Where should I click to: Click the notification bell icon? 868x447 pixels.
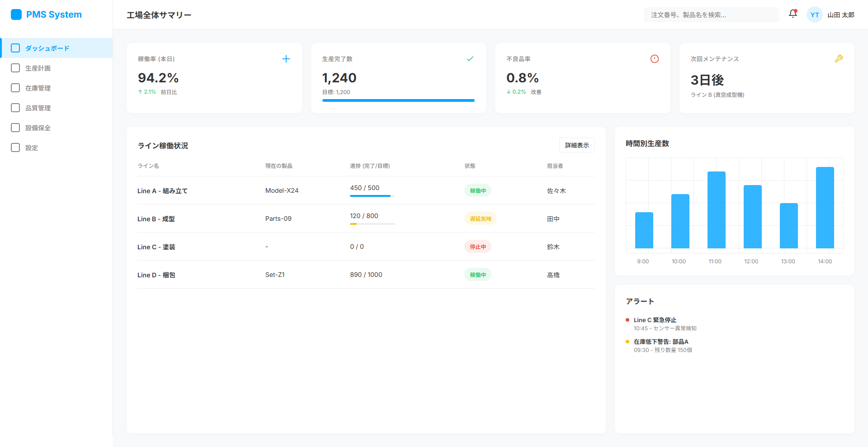pos(793,14)
